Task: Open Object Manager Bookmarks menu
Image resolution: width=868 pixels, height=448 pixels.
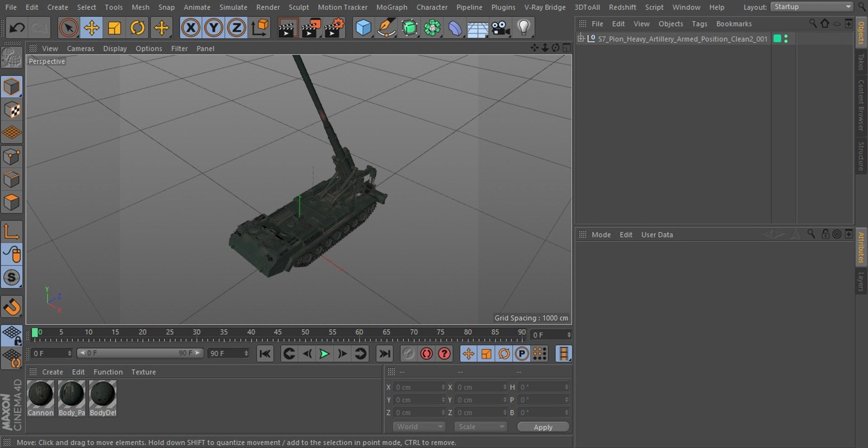Action: click(734, 24)
